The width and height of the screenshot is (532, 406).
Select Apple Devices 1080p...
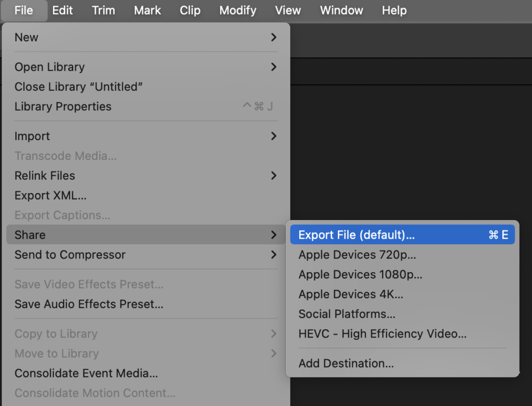tap(403, 275)
